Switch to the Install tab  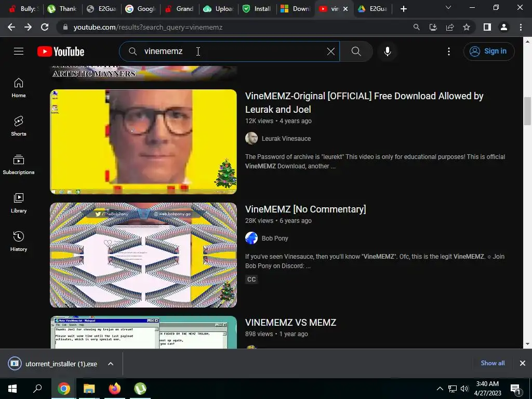[x=257, y=9]
